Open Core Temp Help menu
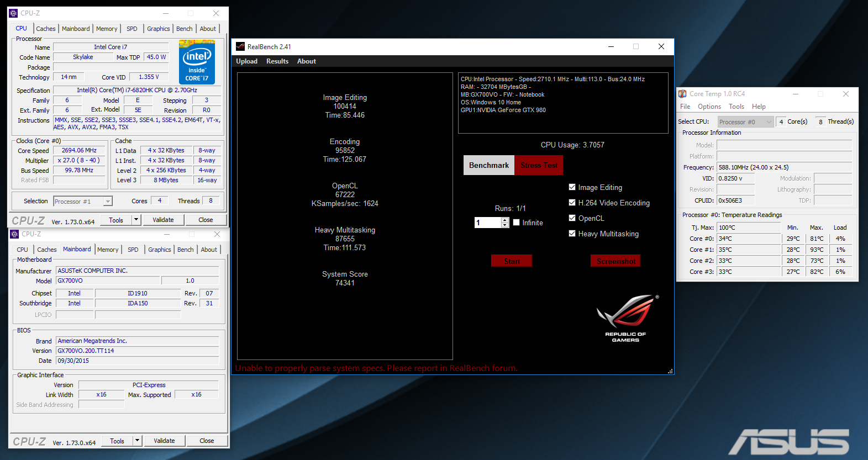 [759, 107]
